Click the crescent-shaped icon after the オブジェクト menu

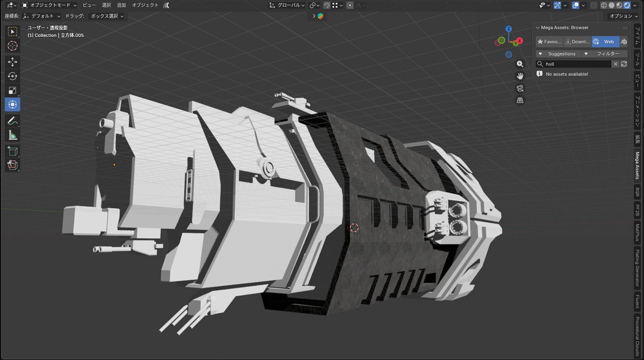[x=166, y=5]
